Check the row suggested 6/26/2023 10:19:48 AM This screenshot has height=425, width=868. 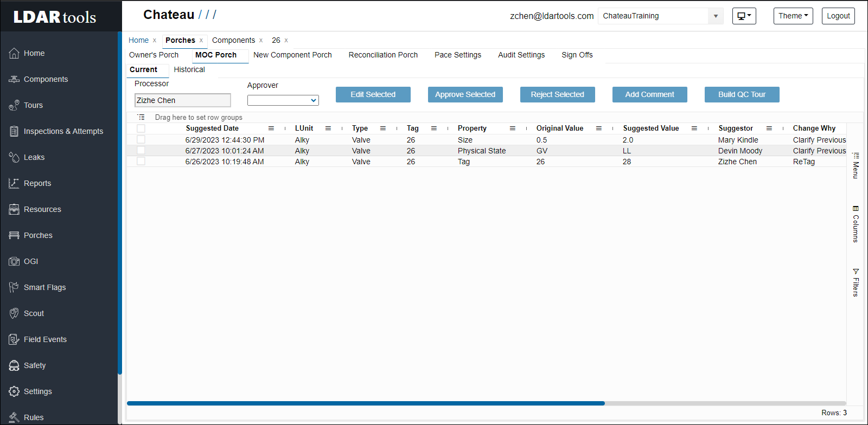point(141,162)
